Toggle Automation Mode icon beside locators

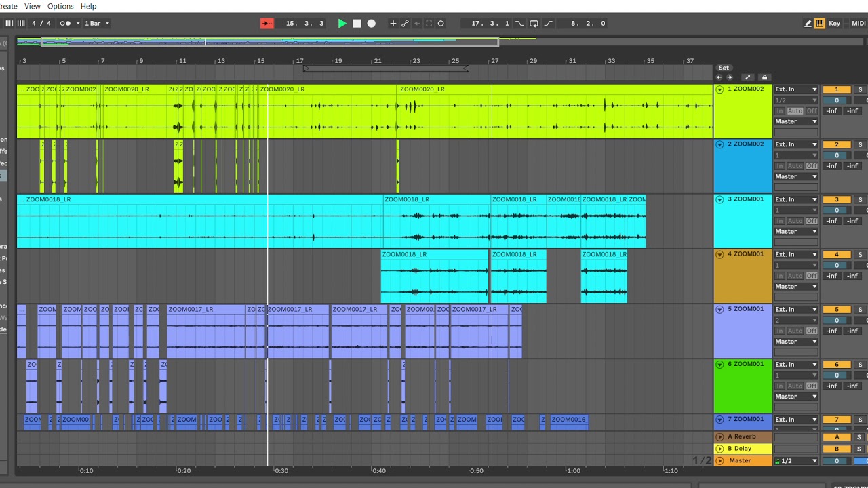(x=748, y=77)
